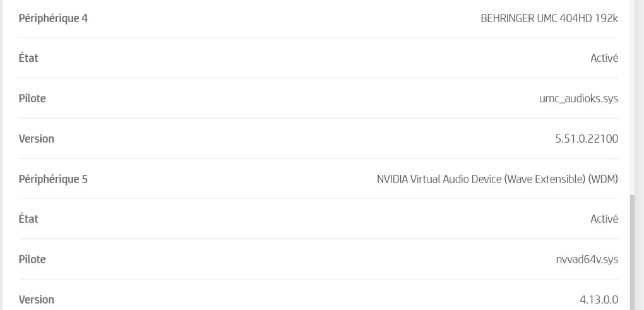This screenshot has width=644, height=310.
Task: Click the Pilote label for nvvad64v.sys
Action: click(32, 259)
